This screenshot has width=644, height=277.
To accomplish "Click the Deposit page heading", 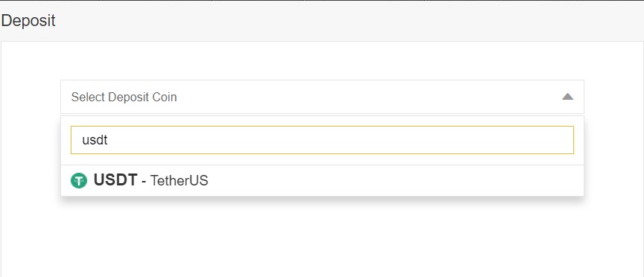I will point(28,21).
